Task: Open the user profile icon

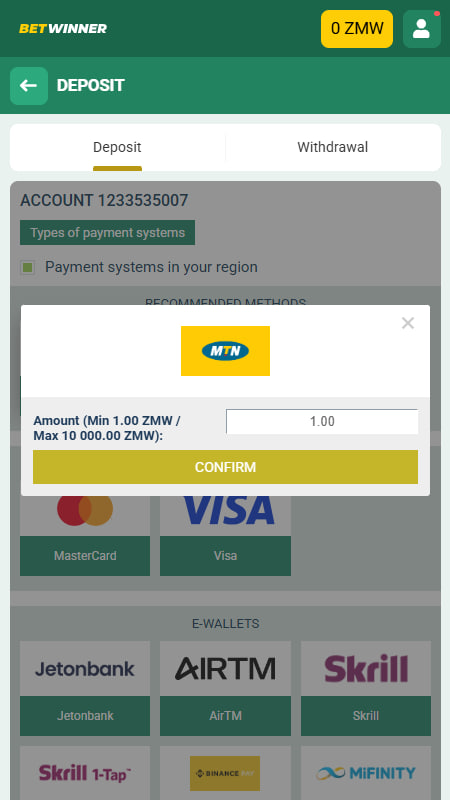Action: pos(421,29)
